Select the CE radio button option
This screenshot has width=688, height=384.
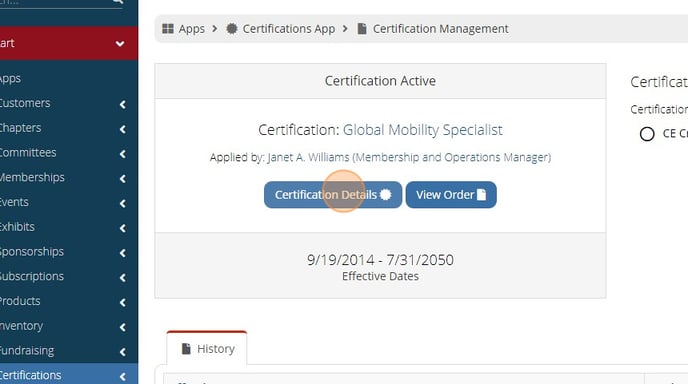647,134
